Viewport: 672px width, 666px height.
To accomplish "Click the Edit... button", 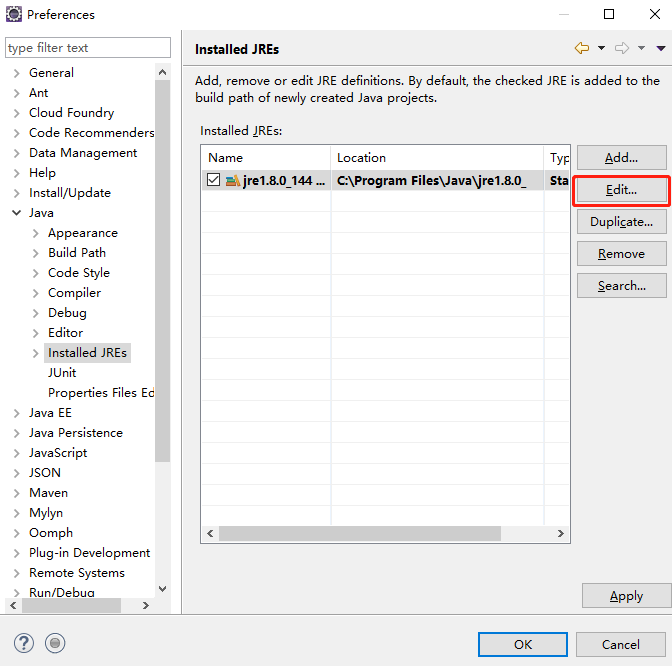I will 621,190.
